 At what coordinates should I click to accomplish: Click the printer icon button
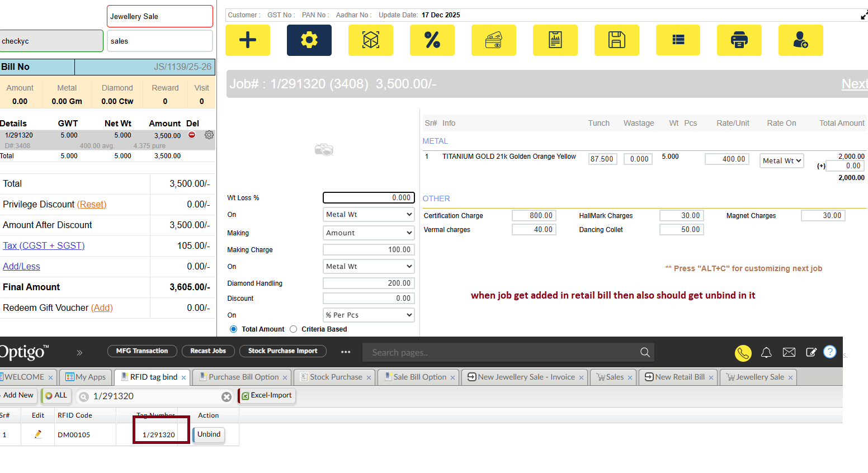(x=739, y=40)
